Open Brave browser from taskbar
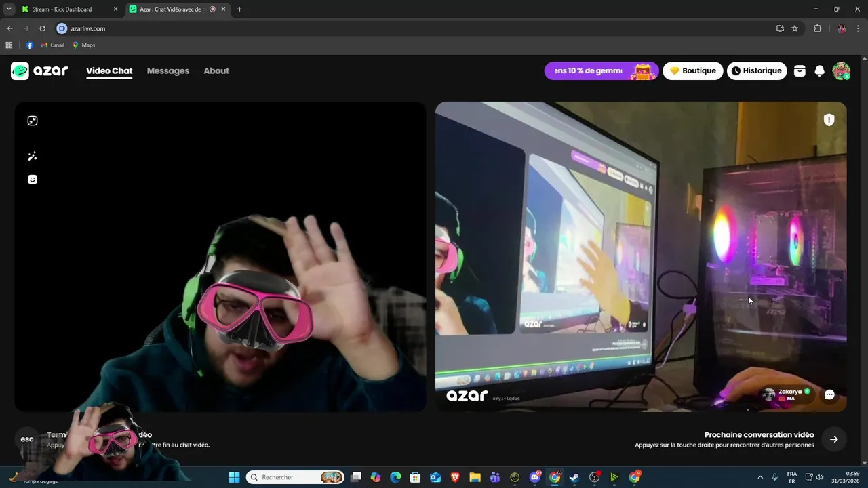Screen dimensions: 868x488 [x=455, y=477]
